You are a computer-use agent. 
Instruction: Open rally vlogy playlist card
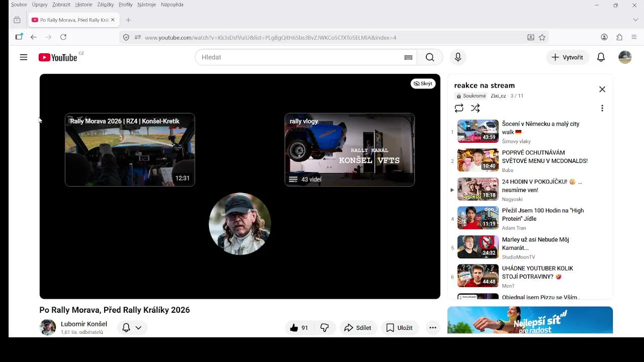click(350, 150)
